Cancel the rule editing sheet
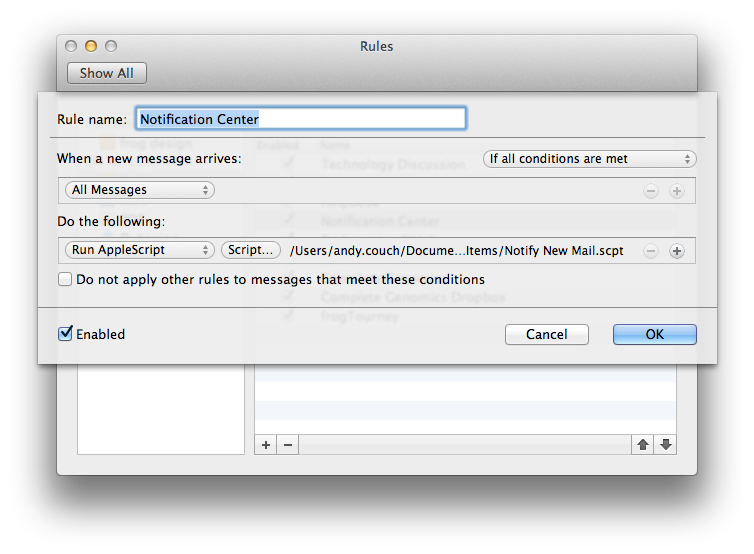This screenshot has width=754, height=554. (547, 334)
